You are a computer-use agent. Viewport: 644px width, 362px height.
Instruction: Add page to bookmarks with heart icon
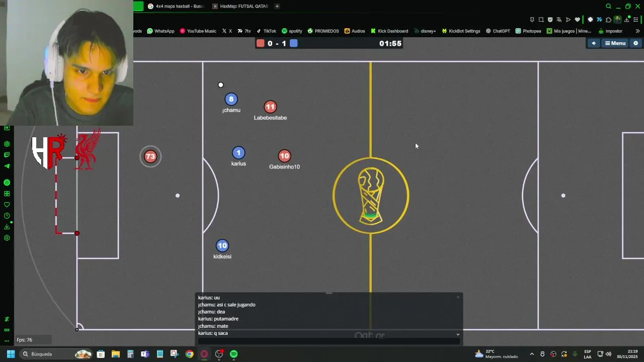(x=577, y=20)
